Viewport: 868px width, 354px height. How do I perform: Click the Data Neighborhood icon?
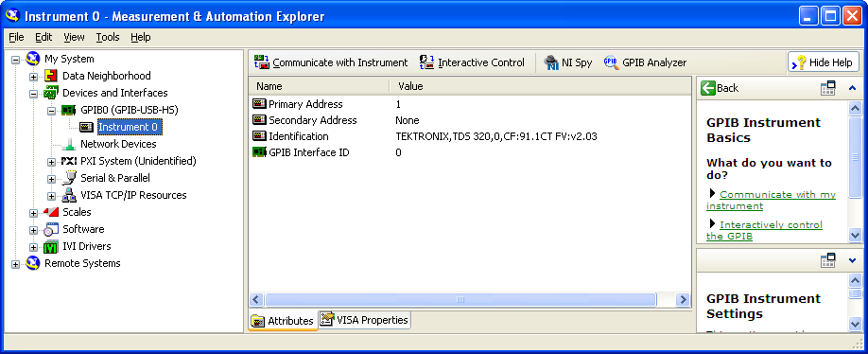pos(51,76)
